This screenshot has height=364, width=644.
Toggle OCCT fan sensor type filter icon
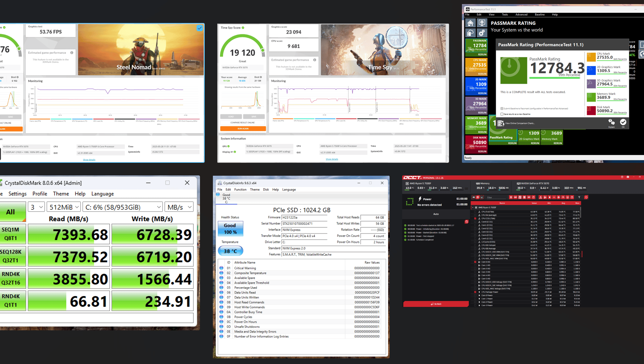(x=558, y=197)
